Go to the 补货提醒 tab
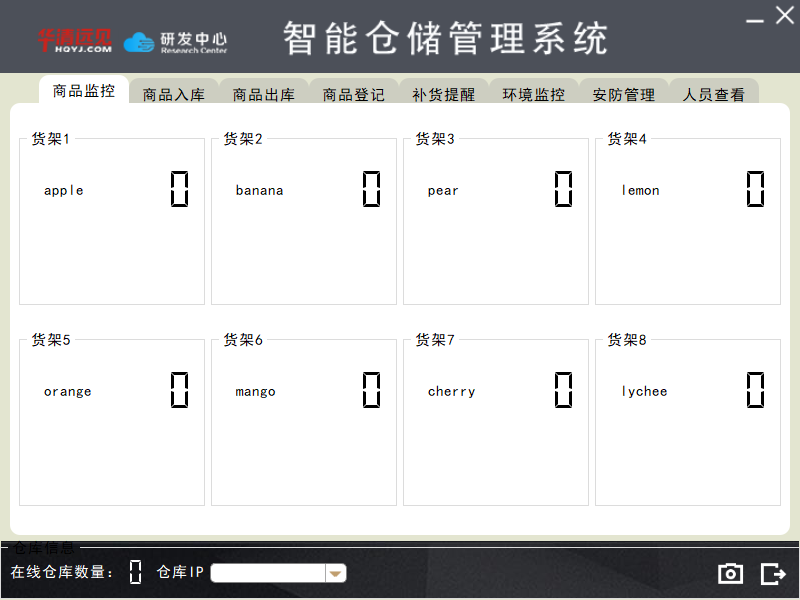 [444, 95]
